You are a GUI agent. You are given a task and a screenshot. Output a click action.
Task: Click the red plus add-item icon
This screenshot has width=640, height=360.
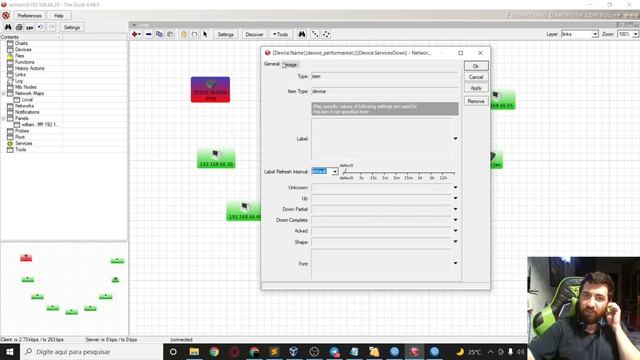(x=136, y=34)
